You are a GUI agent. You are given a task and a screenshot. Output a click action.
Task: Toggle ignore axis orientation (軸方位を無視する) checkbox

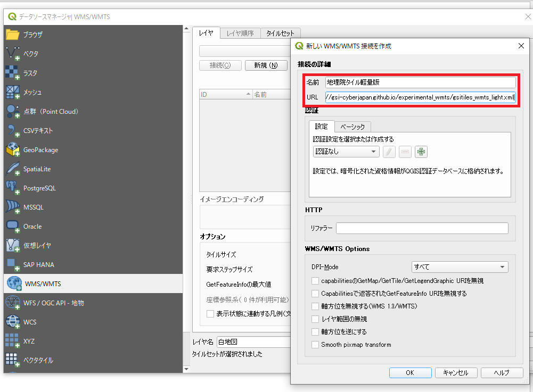[x=315, y=306]
